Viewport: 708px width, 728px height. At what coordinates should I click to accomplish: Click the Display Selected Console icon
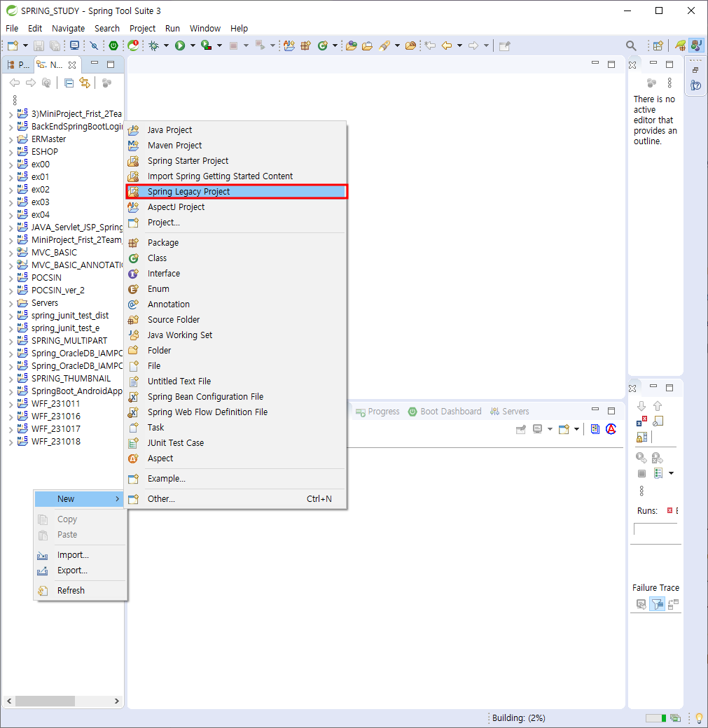click(538, 429)
